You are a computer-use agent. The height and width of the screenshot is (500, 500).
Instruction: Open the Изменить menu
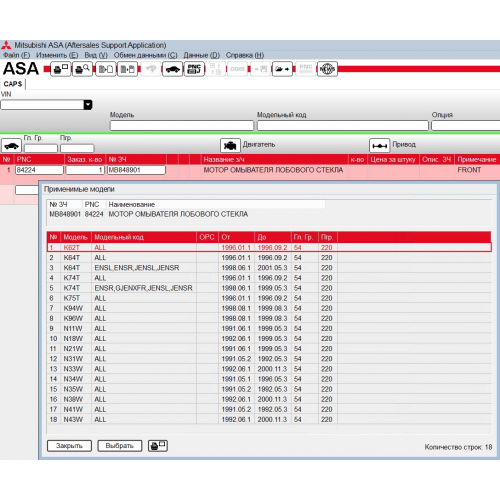coord(57,55)
